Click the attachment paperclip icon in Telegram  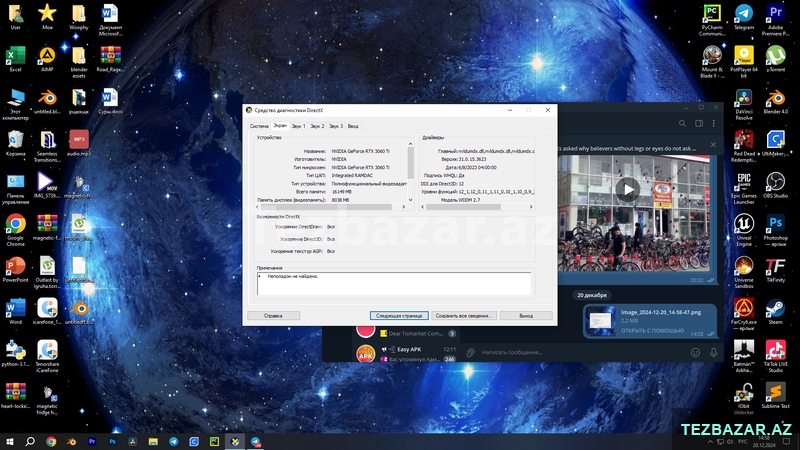pyautogui.click(x=470, y=353)
